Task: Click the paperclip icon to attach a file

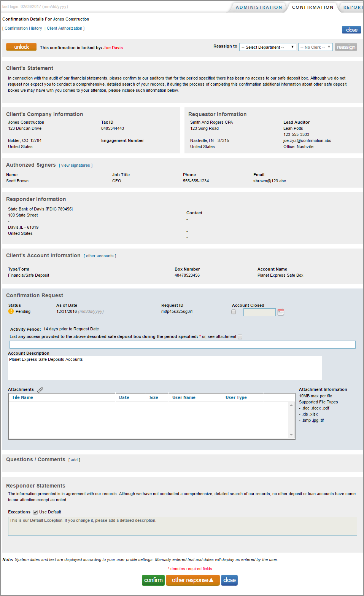Action: pos(40,389)
